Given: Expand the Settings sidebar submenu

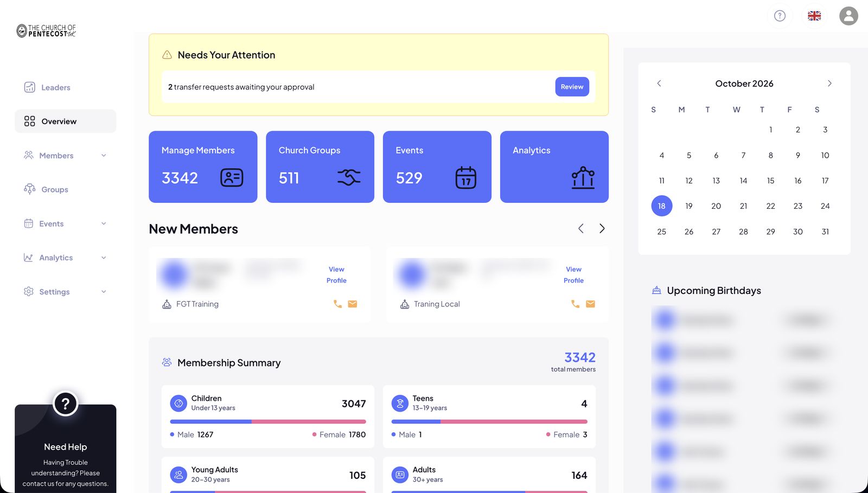Looking at the screenshot, I should [104, 292].
